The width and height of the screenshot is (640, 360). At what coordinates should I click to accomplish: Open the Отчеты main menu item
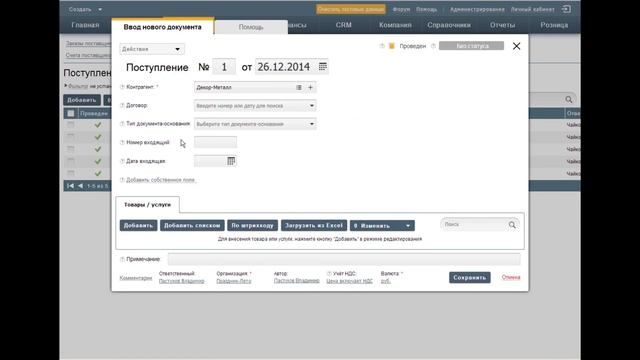click(x=502, y=25)
